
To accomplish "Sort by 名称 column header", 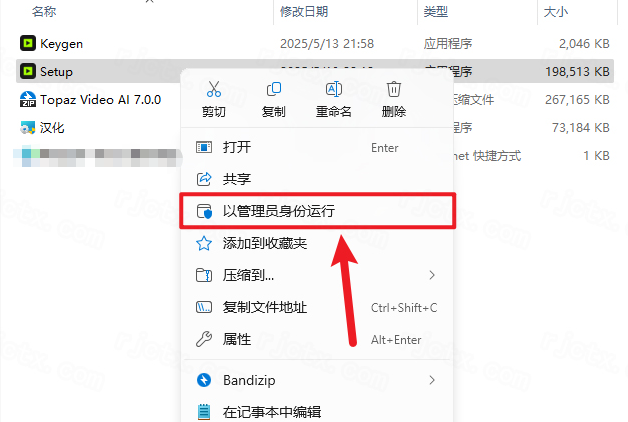I will [x=44, y=11].
